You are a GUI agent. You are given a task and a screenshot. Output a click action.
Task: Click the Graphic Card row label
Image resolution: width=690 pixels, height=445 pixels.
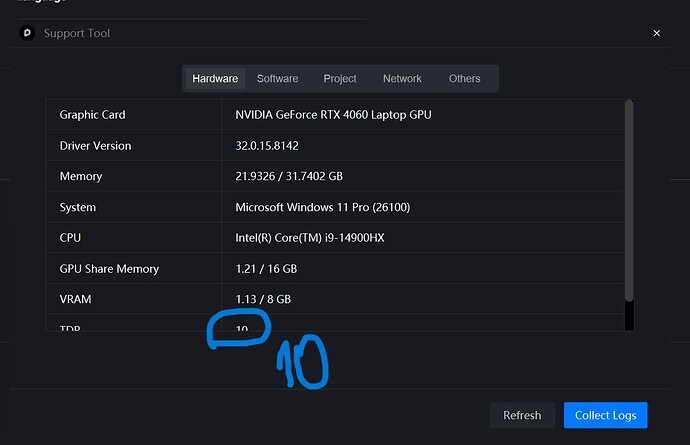[92, 115]
